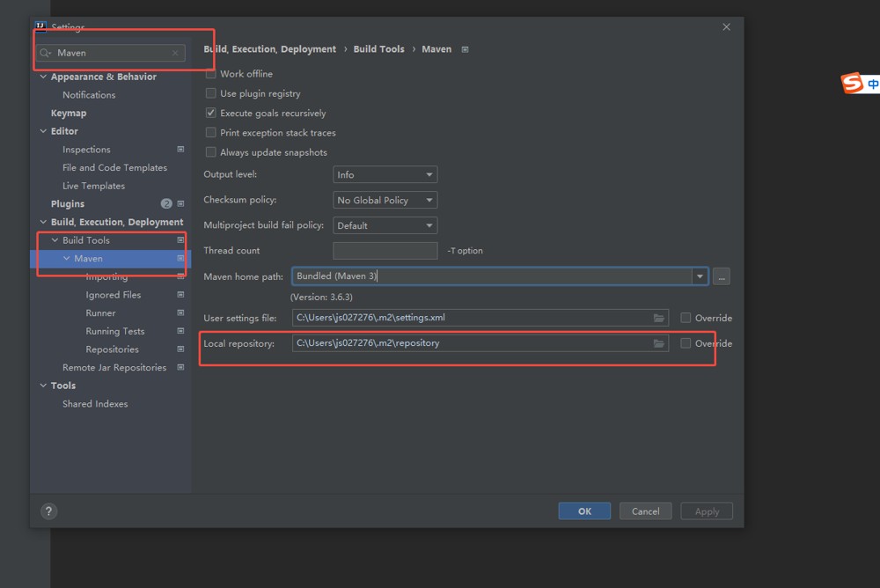
Task: Click the breadcrumb project-level icon after Maven
Action: (465, 49)
